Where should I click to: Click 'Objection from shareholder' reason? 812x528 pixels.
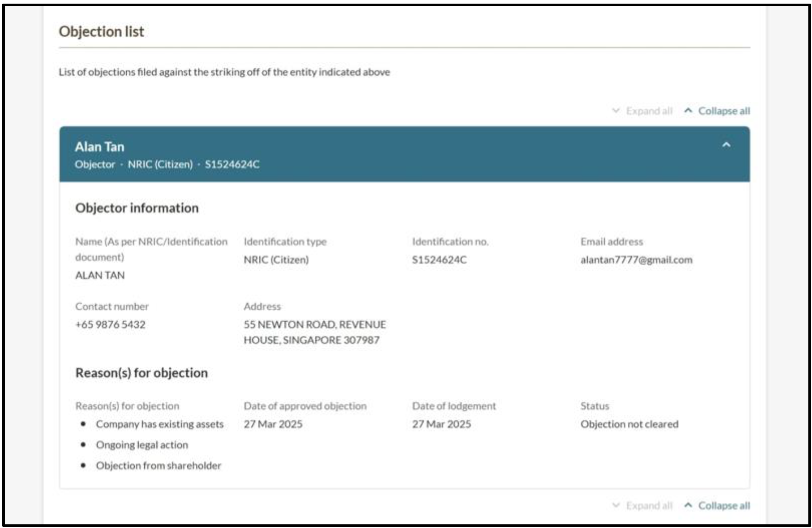pos(158,465)
